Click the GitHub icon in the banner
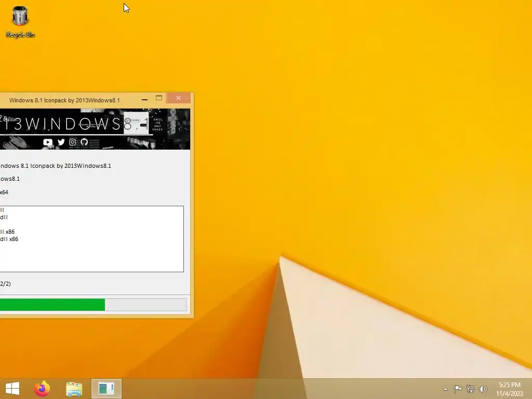 [x=84, y=142]
